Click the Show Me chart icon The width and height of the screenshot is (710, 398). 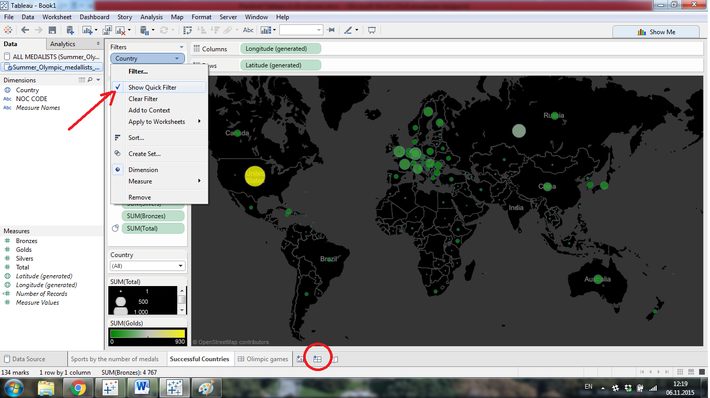(x=642, y=32)
